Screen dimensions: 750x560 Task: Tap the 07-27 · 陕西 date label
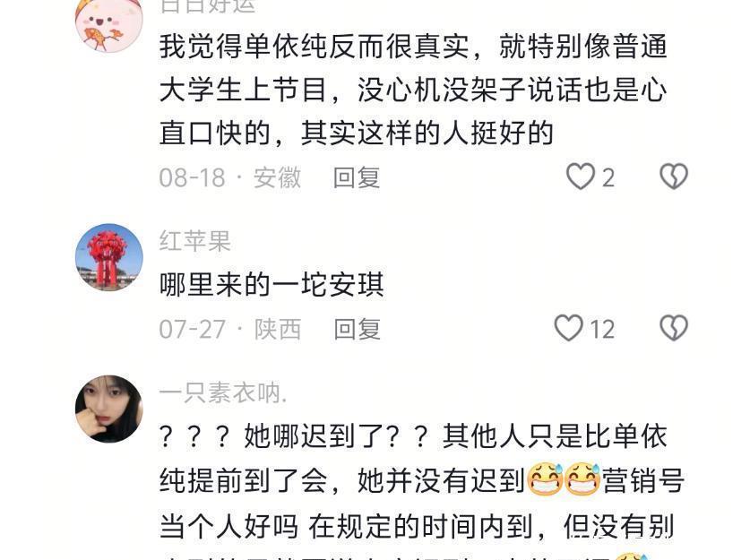(x=230, y=330)
